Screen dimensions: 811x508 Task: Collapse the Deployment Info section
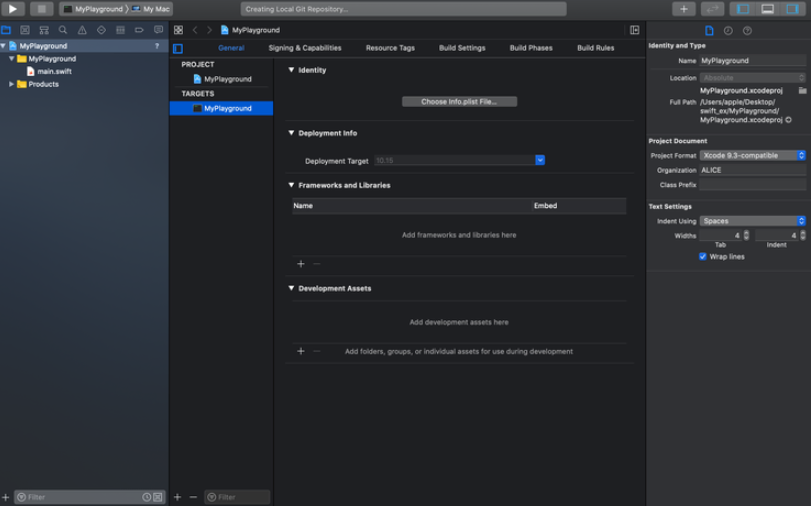coord(291,133)
